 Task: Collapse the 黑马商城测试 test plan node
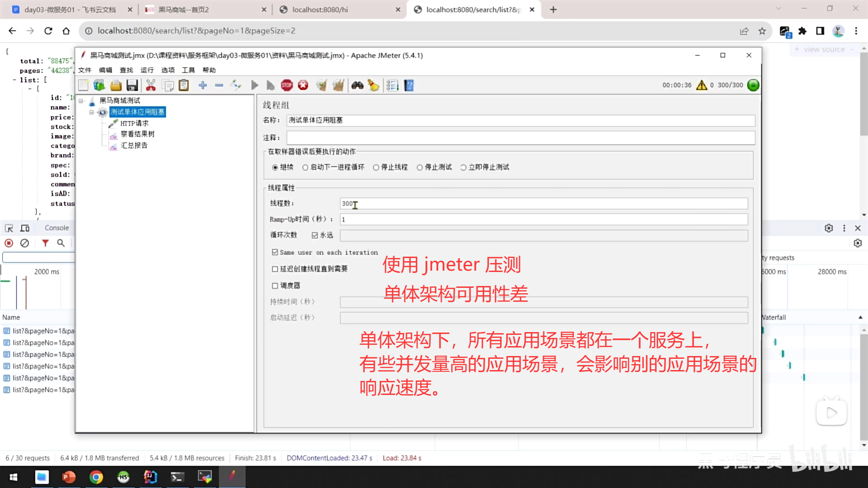(x=80, y=100)
